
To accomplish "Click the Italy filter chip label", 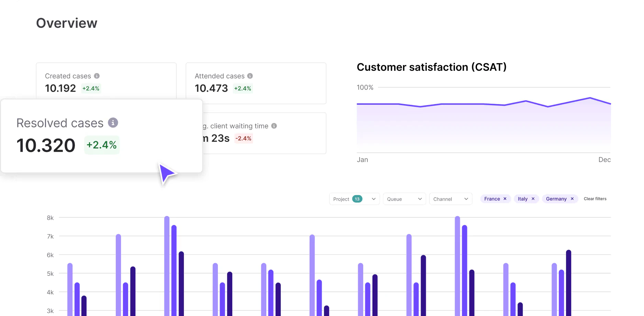I will [522, 199].
